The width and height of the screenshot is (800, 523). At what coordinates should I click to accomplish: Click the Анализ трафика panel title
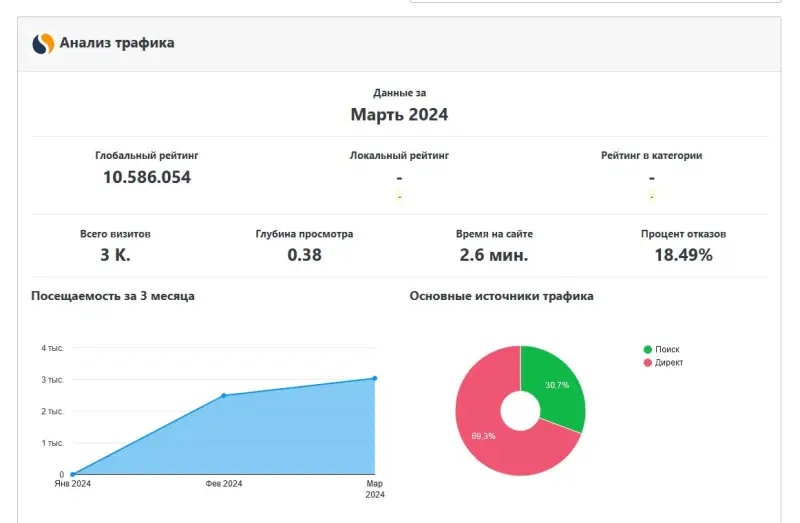(x=117, y=43)
